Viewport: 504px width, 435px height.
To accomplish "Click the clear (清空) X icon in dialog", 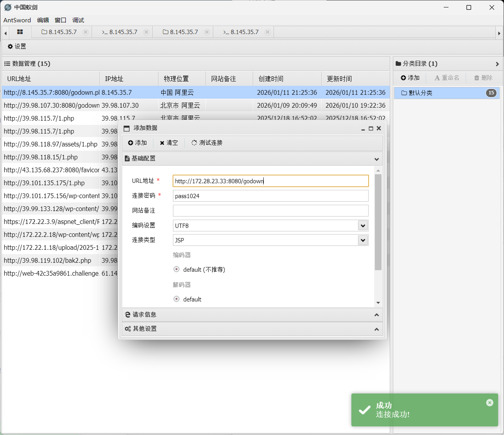I will tap(162, 143).
